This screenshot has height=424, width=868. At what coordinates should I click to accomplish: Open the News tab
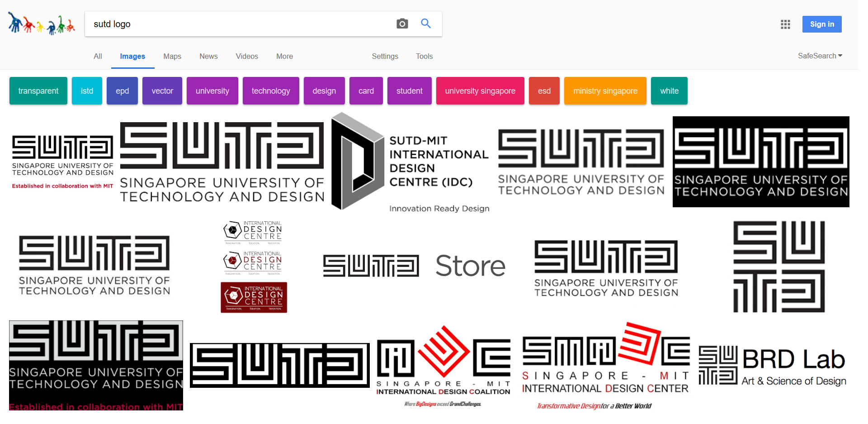pyautogui.click(x=208, y=56)
